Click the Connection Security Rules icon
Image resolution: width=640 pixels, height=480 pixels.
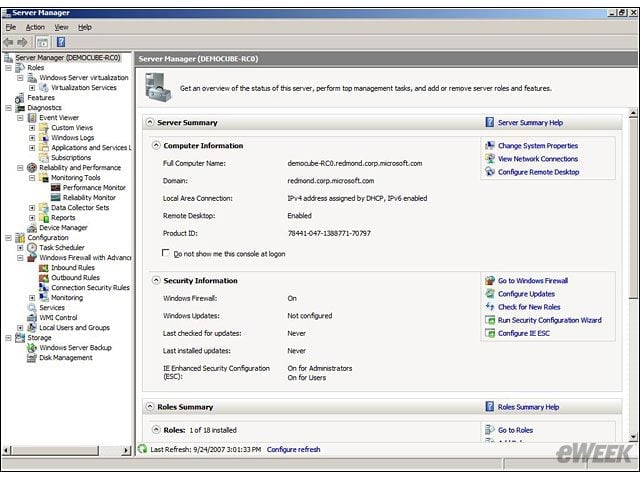44,288
